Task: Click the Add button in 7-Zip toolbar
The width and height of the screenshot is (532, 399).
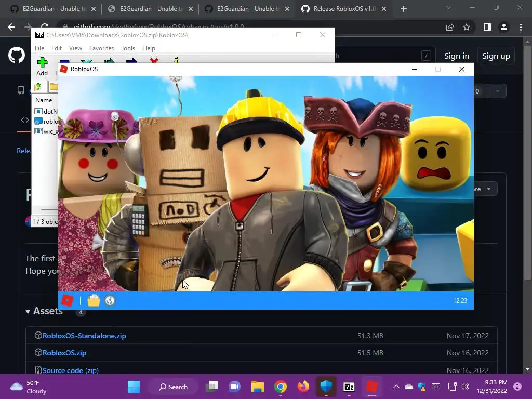Action: click(42, 66)
